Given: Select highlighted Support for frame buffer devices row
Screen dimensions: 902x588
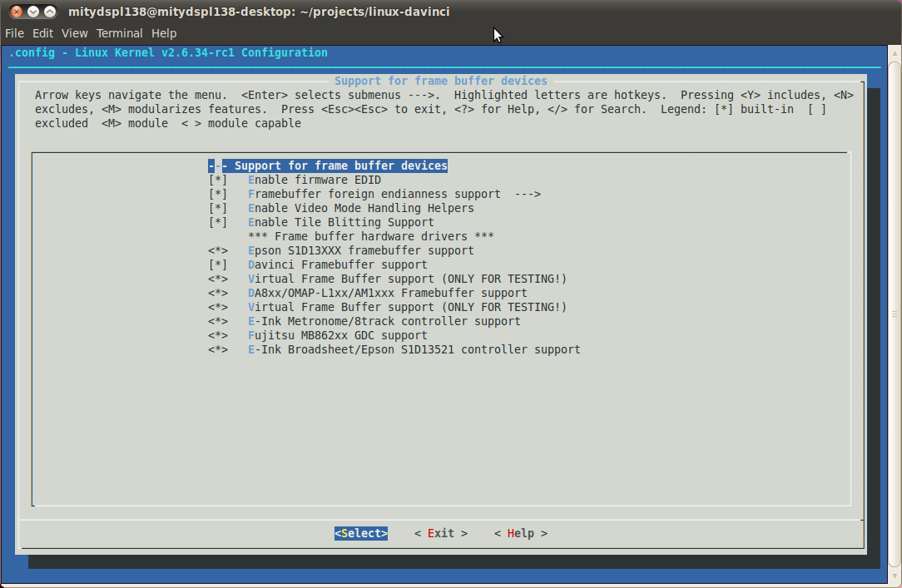Looking at the screenshot, I should click(328, 166).
